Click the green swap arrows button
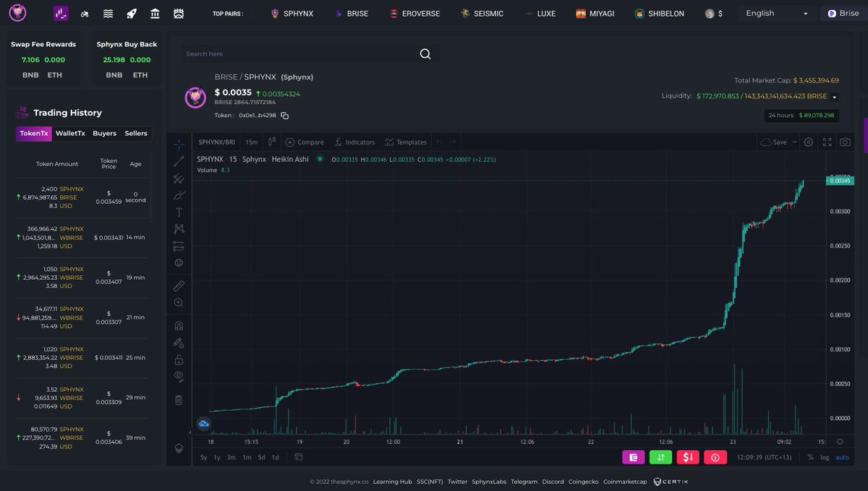This screenshot has height=491, width=868. [x=660, y=457]
